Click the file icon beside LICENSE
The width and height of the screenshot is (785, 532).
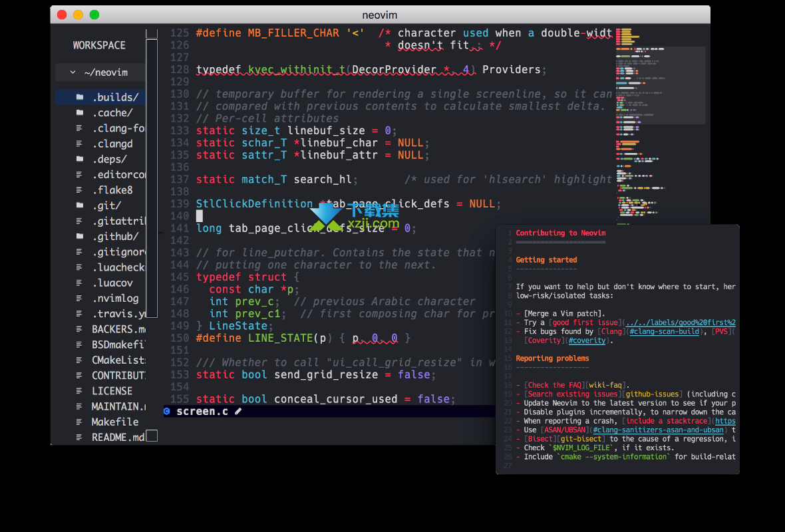79,391
